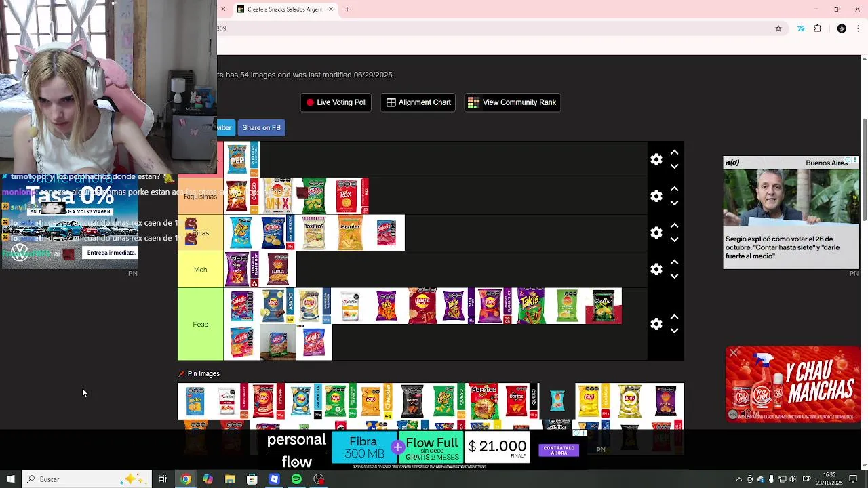868x488 pixels.
Task: Move the Meh tier row up
Action: point(674,262)
